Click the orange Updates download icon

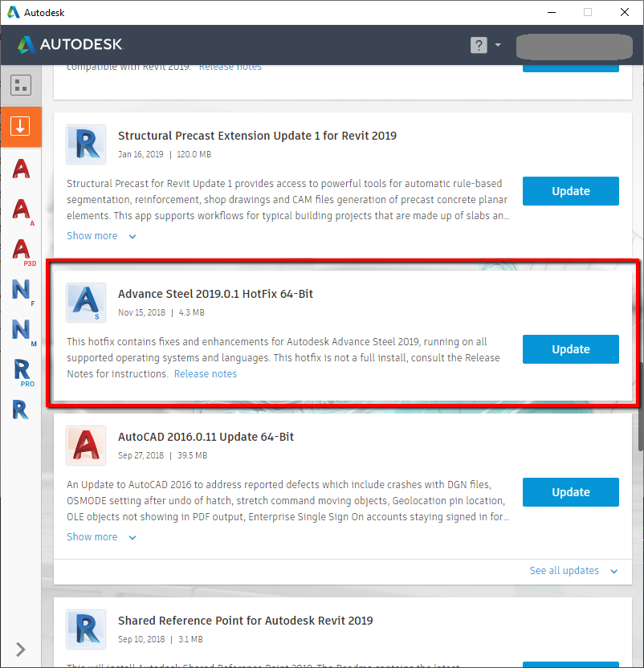point(20,127)
